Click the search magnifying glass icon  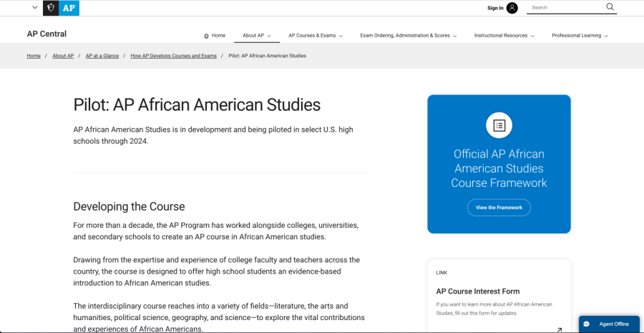point(610,7)
